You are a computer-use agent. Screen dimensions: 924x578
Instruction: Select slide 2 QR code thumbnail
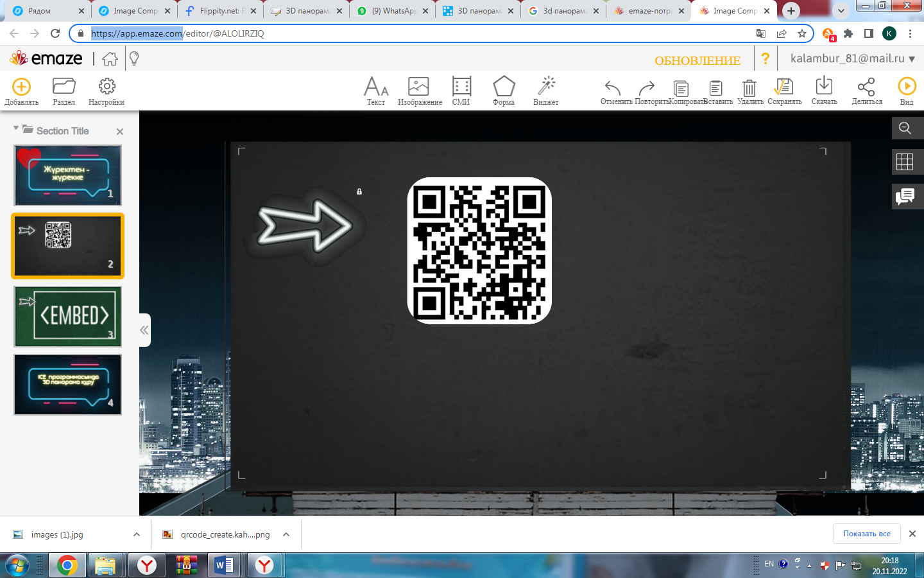67,246
